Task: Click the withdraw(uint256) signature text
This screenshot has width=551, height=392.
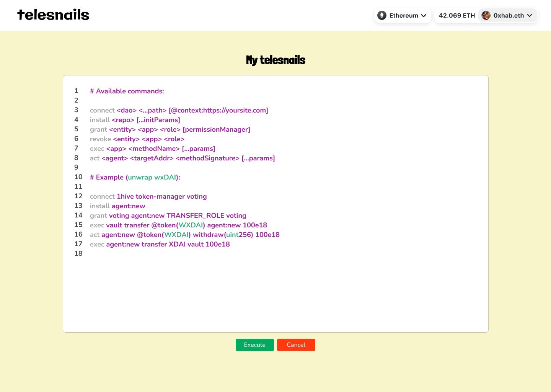Action: (223, 235)
